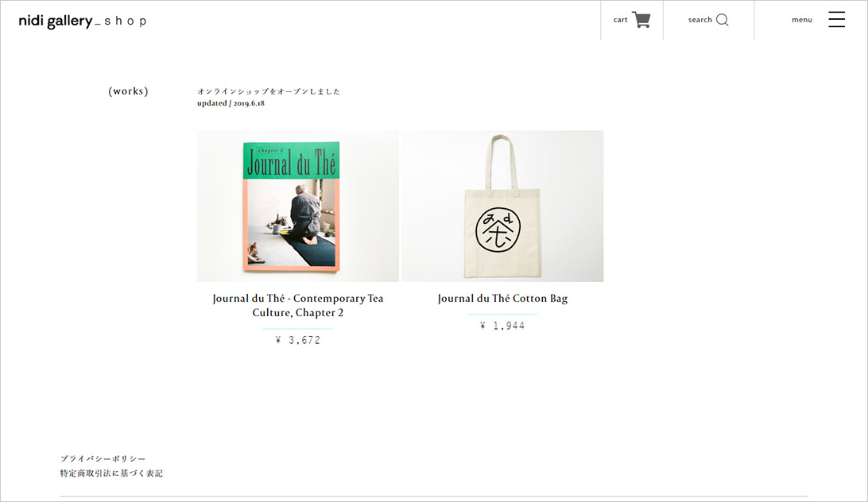The width and height of the screenshot is (868, 502).
Task: Select the (works) category heading
Action: point(129,91)
